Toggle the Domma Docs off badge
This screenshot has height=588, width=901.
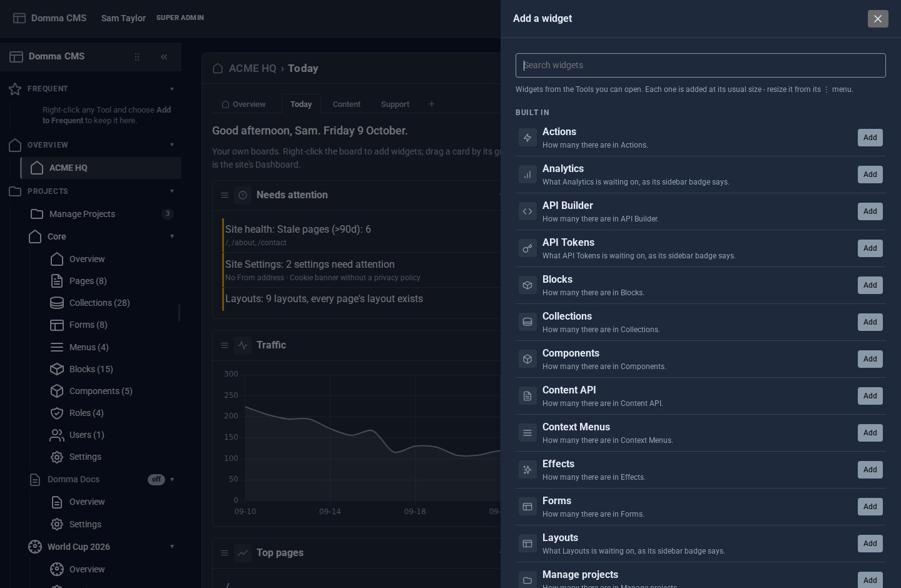tap(156, 480)
